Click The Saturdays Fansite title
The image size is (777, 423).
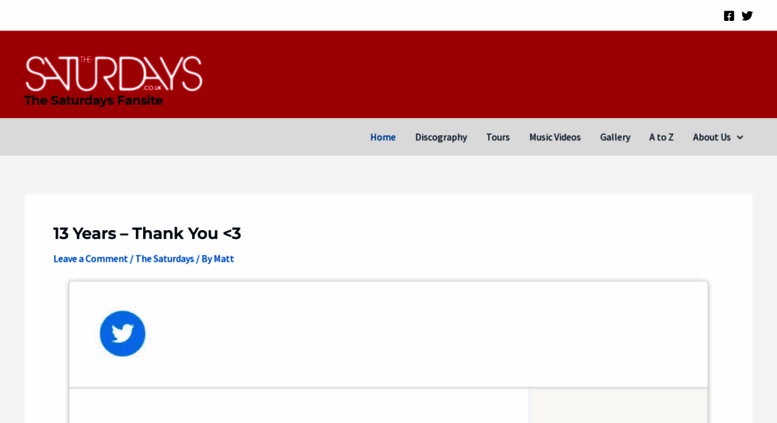click(93, 101)
